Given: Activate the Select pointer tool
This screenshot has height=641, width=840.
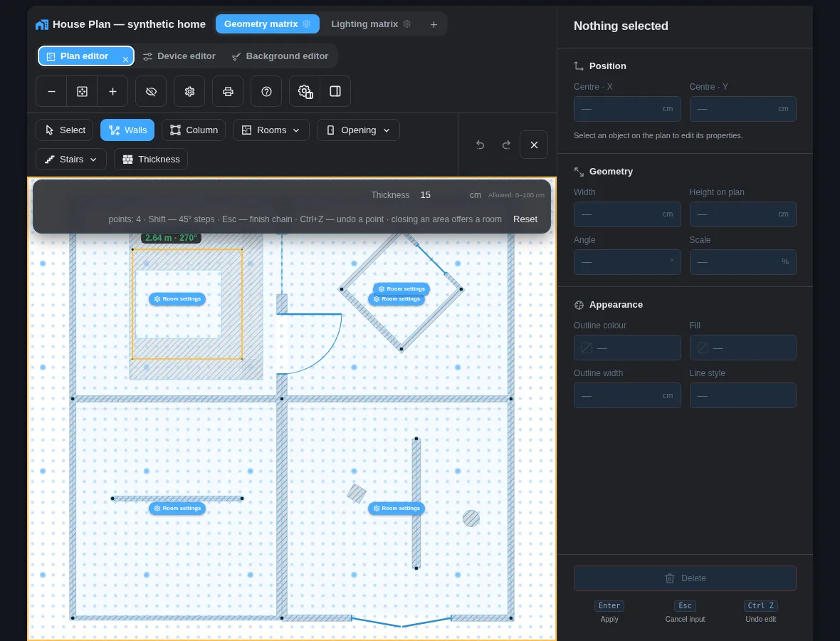Looking at the screenshot, I should click(65, 130).
